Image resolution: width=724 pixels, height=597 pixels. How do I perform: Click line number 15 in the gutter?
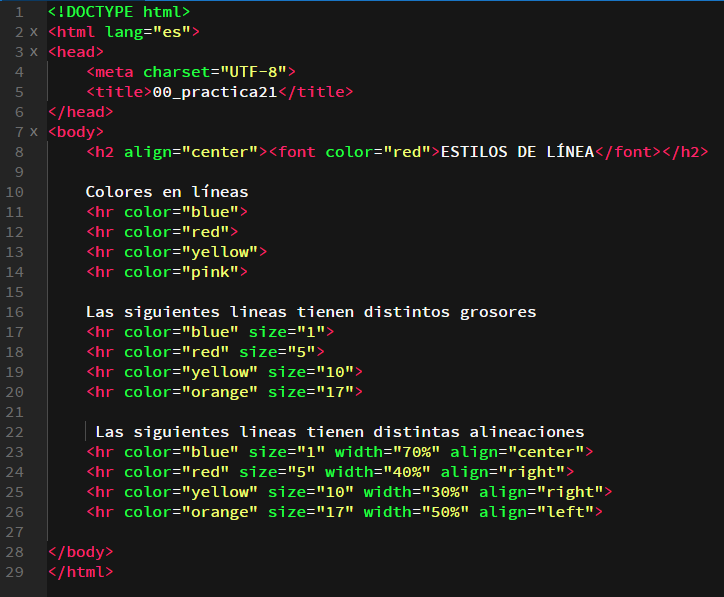click(x=14, y=292)
